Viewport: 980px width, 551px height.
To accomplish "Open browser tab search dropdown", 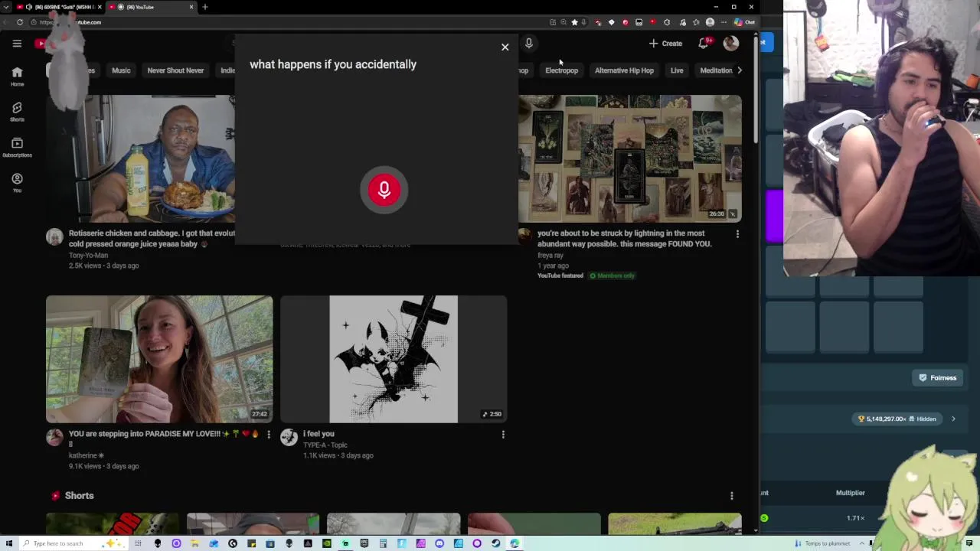I will coord(6,7).
